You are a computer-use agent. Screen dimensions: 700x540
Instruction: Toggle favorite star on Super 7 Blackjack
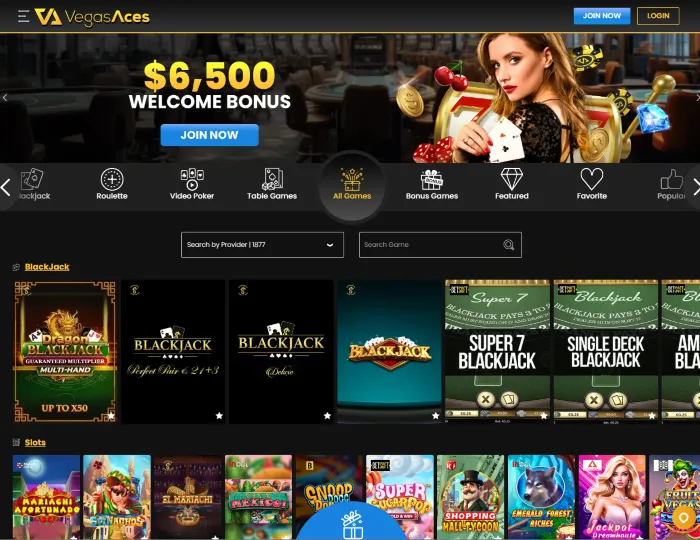coord(544,416)
